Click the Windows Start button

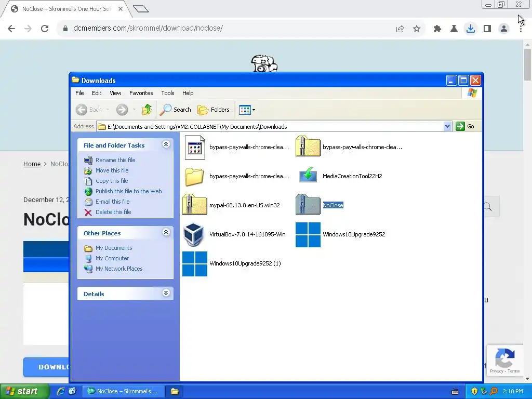click(x=24, y=391)
